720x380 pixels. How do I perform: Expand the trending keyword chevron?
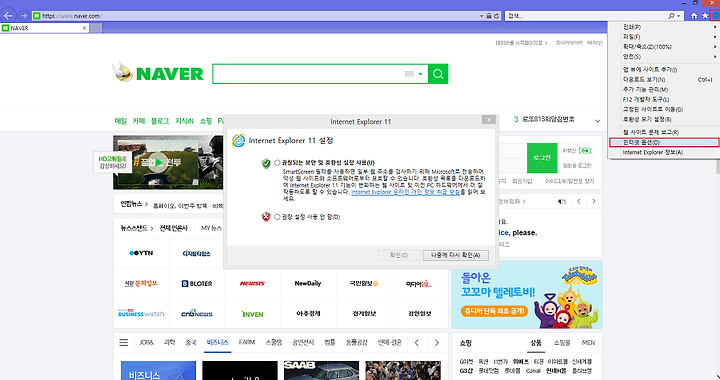598,121
